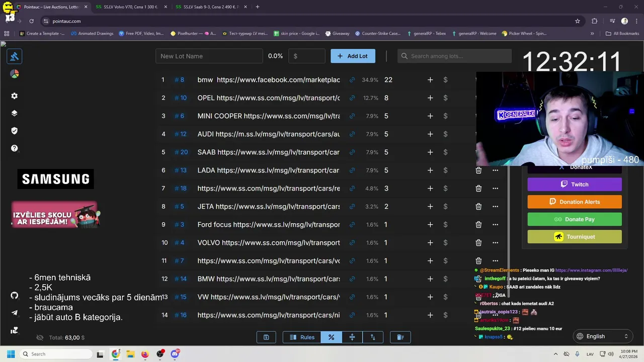
Task: Delete the VOLVO lot with trash icon
Action: click(x=478, y=243)
